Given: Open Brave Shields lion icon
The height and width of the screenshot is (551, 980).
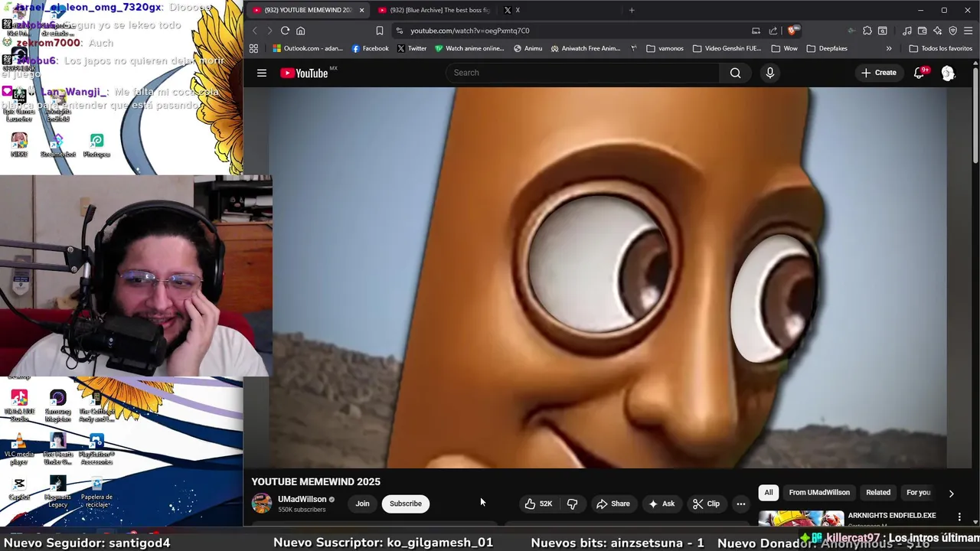Looking at the screenshot, I should coord(792,31).
